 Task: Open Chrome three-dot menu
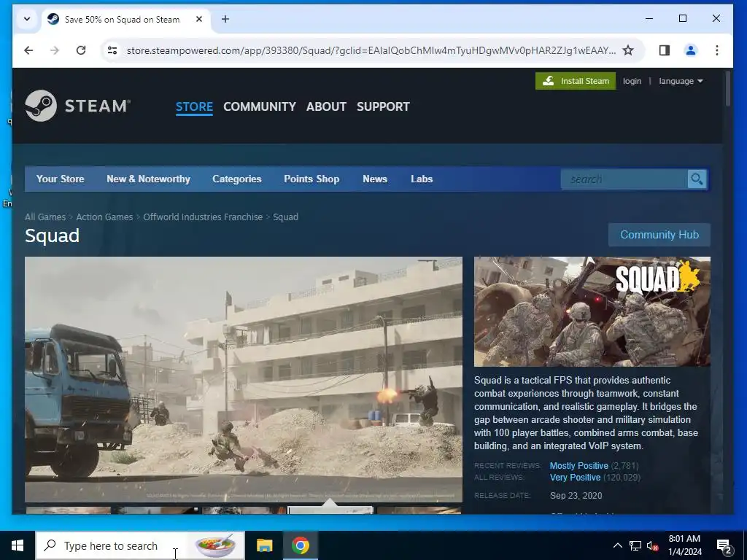point(716,50)
